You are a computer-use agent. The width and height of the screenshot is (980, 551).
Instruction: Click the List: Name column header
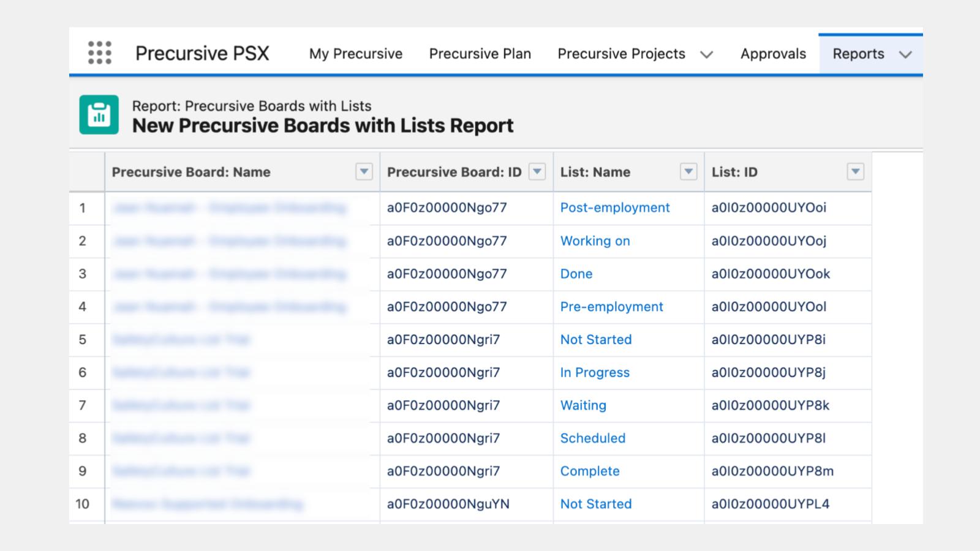point(595,172)
